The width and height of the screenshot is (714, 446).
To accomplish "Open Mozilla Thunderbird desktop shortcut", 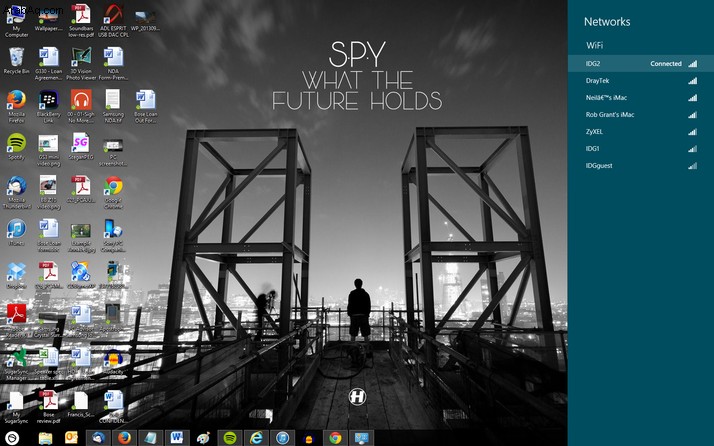I will tap(16, 193).
